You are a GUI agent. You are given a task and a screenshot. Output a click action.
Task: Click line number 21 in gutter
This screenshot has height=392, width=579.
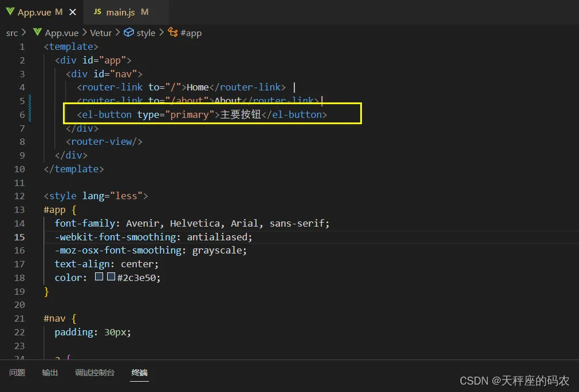click(19, 319)
